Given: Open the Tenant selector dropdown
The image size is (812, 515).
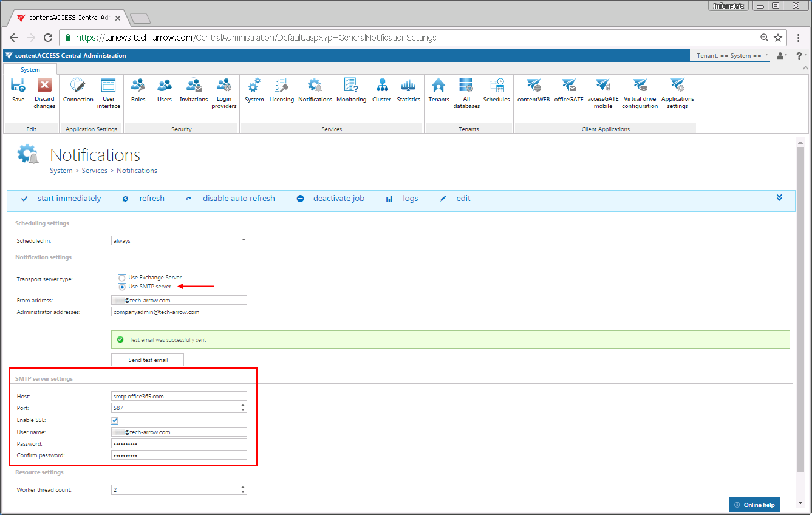Looking at the screenshot, I should click(x=732, y=56).
